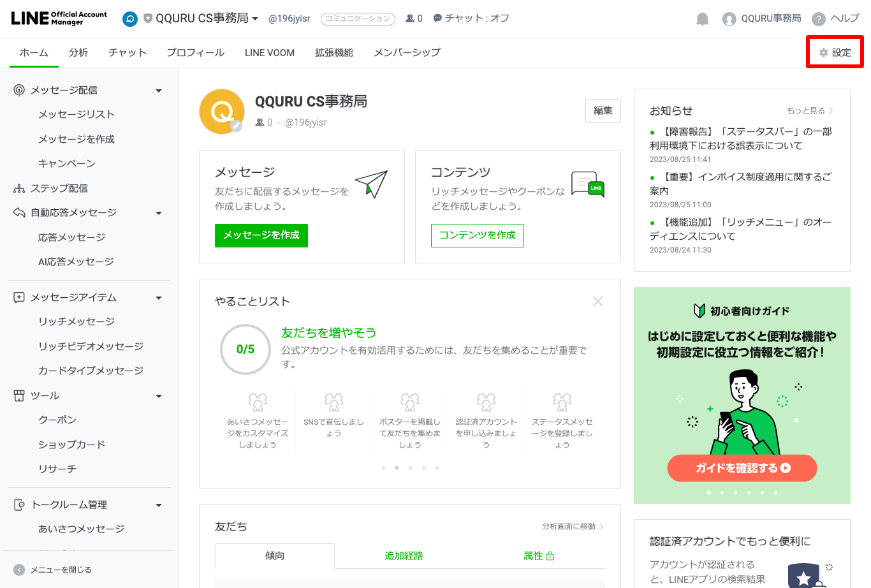The width and height of the screenshot is (871, 588).
Task: Switch to the 分析 tab
Action: (78, 52)
